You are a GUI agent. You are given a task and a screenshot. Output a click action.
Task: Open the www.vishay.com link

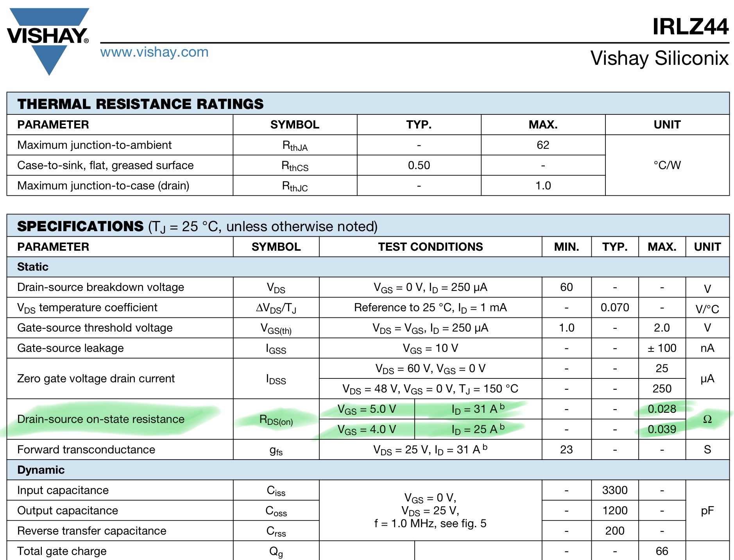click(x=154, y=52)
